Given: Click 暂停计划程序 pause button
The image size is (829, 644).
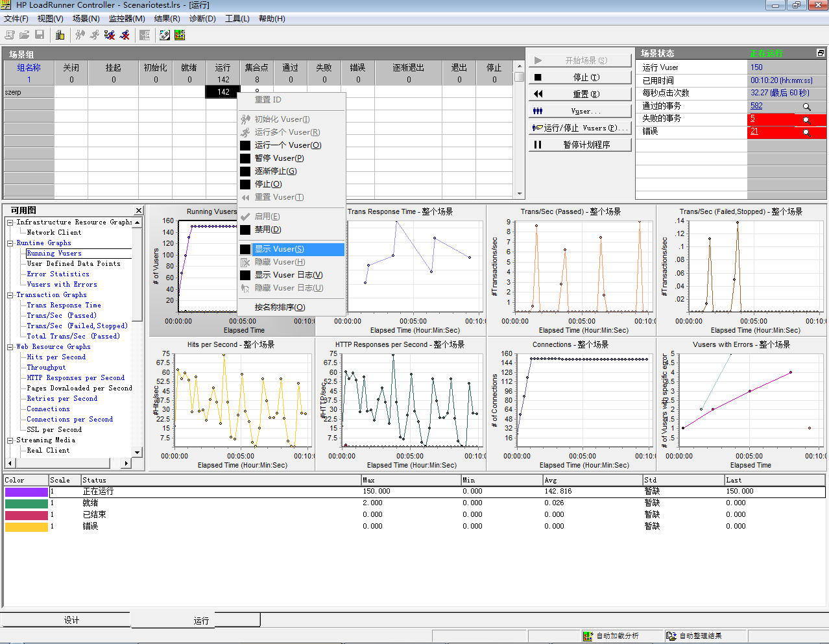Looking at the screenshot, I should (579, 145).
